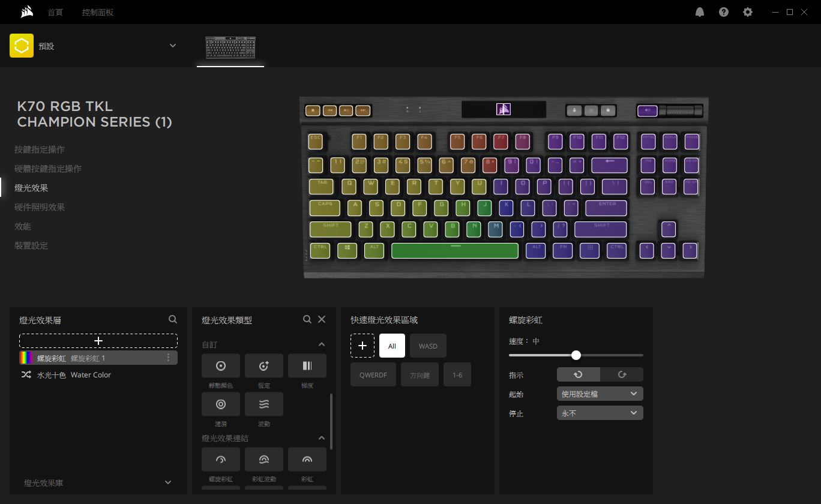
Task: Search lighting effect types with the magnifier
Action: (x=307, y=319)
